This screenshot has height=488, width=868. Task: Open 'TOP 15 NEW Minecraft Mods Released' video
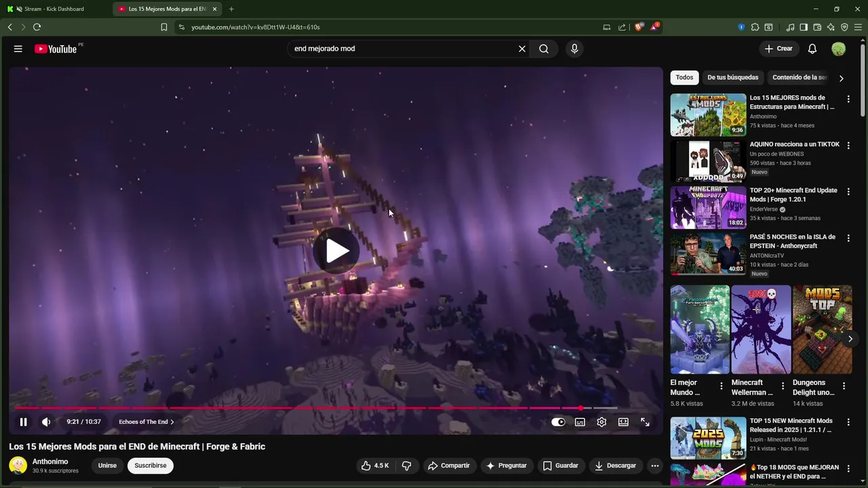click(708, 438)
